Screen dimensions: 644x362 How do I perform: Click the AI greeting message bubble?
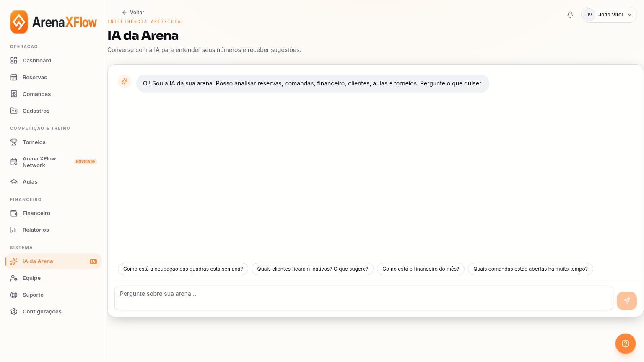[312, 83]
